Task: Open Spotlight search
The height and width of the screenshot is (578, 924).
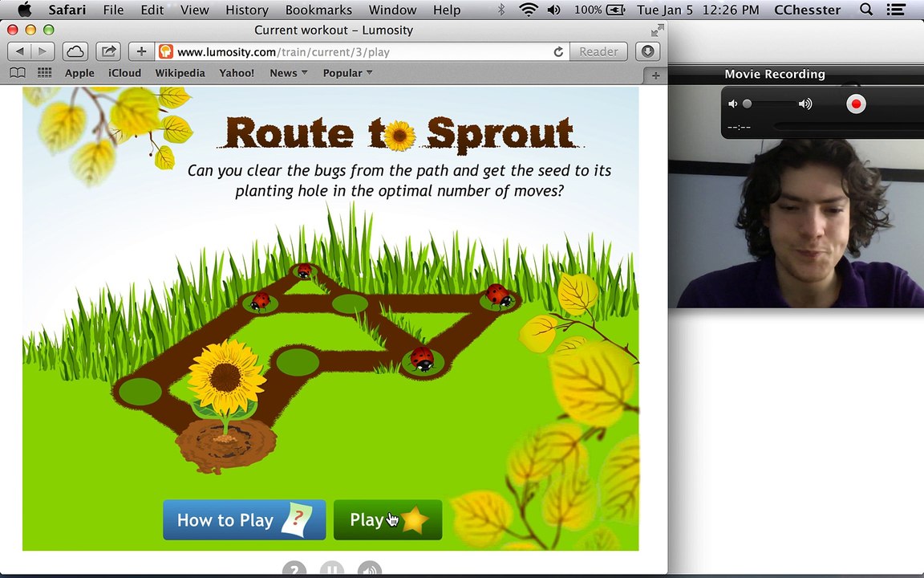Action: tap(866, 10)
